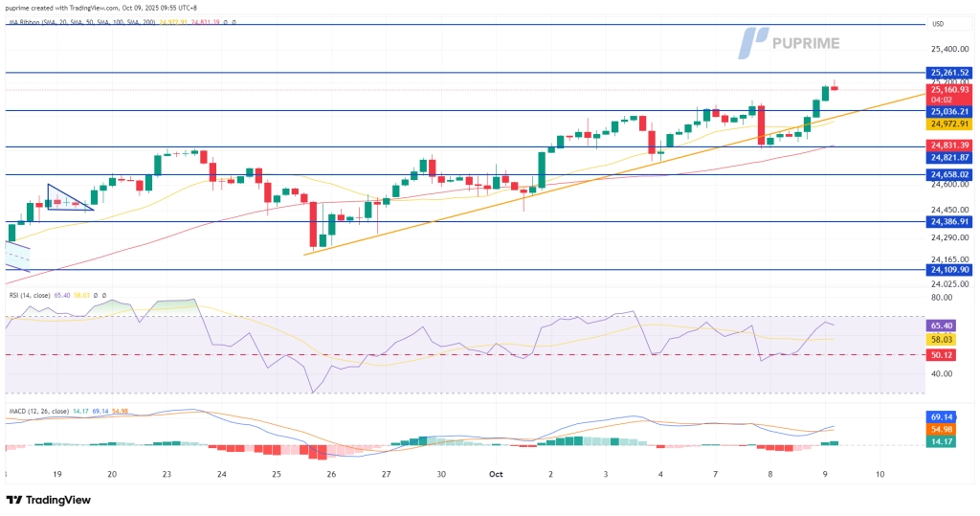The width and height of the screenshot is (980, 516).
Task: Click the red 24,831.39 SMA price tag
Action: [x=949, y=145]
